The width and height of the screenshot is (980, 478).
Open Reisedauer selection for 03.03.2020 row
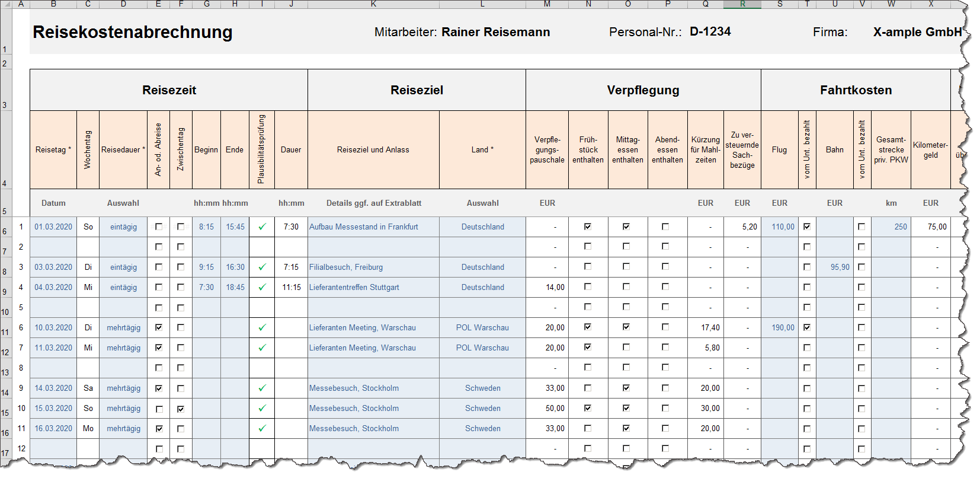[123, 267]
